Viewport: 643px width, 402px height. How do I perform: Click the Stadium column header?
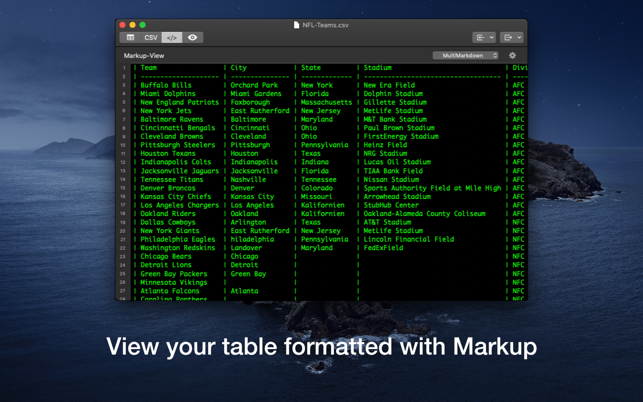coord(377,68)
